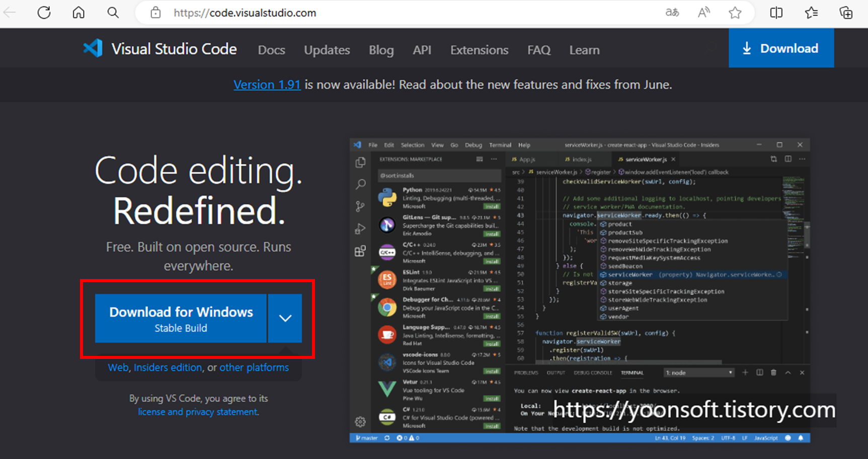Image resolution: width=868 pixels, height=459 pixels.
Task: Click the blue Download button in header
Action: pyautogui.click(x=781, y=48)
